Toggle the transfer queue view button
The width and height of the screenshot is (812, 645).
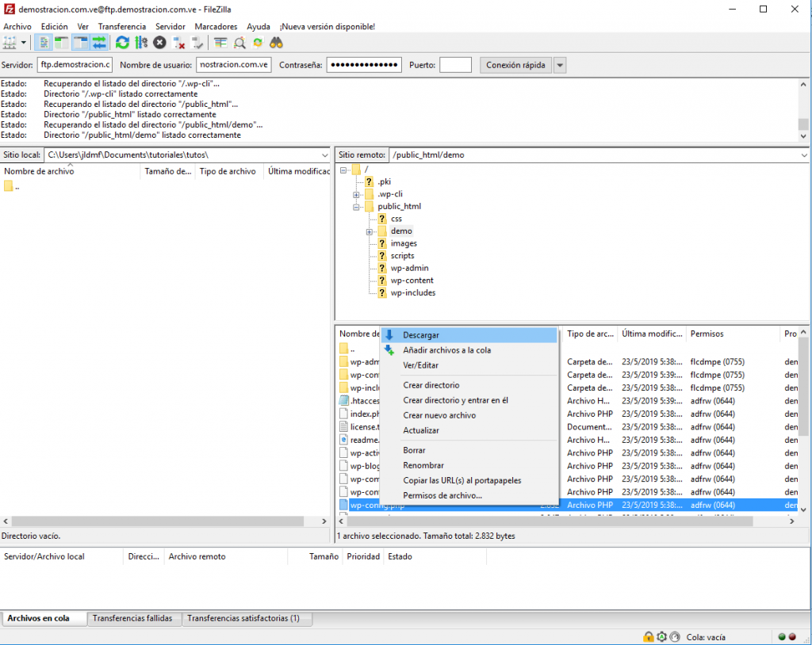pyautogui.click(x=99, y=43)
